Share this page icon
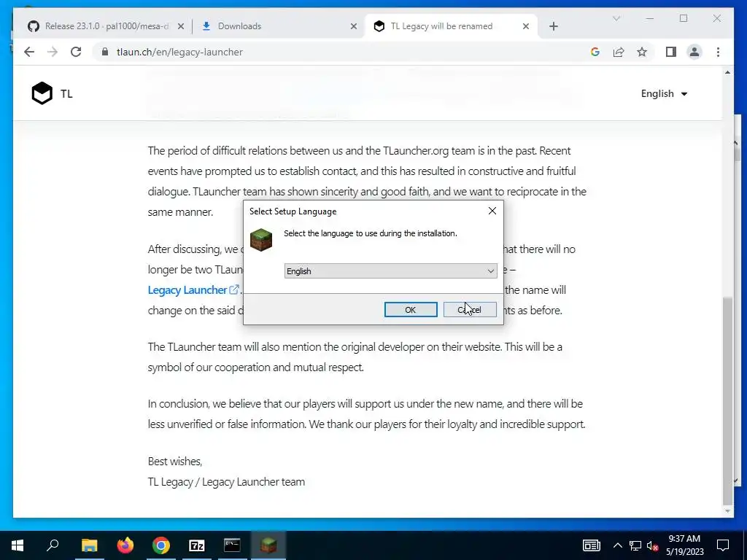Screen dimensions: 747x560 click(x=619, y=52)
